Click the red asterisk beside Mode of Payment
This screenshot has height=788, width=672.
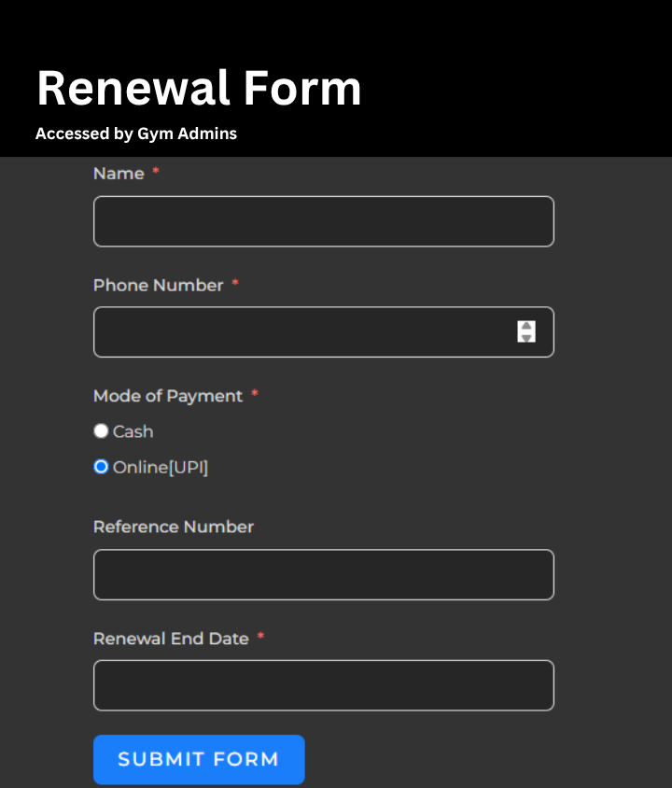point(255,395)
